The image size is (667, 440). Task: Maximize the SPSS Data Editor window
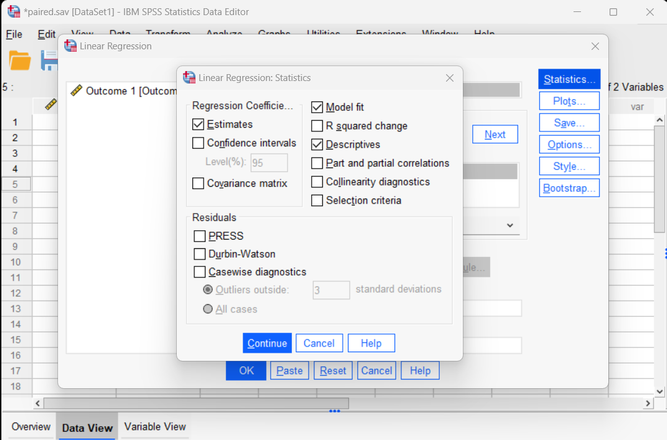point(613,12)
